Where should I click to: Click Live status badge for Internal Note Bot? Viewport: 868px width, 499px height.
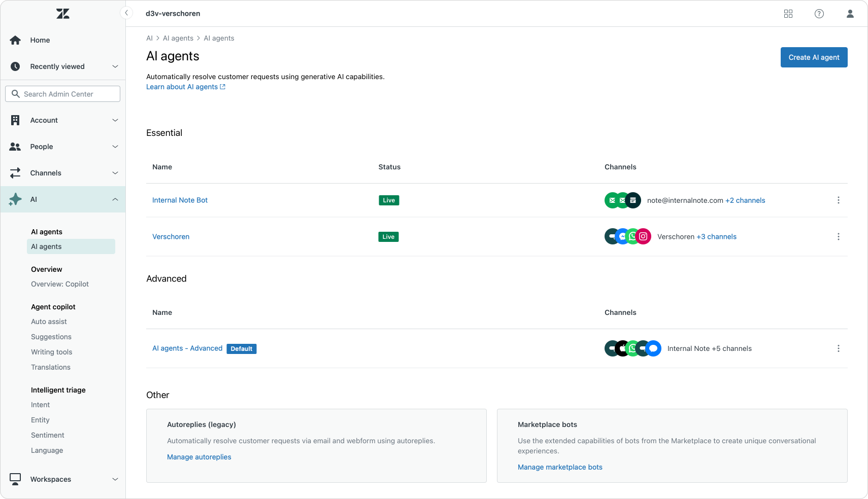pyautogui.click(x=389, y=200)
